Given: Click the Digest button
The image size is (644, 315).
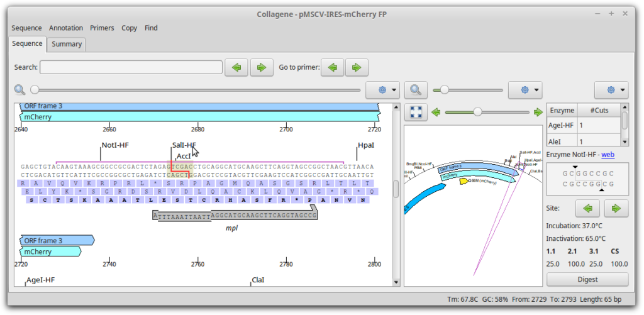Looking at the screenshot, I should point(587,279).
